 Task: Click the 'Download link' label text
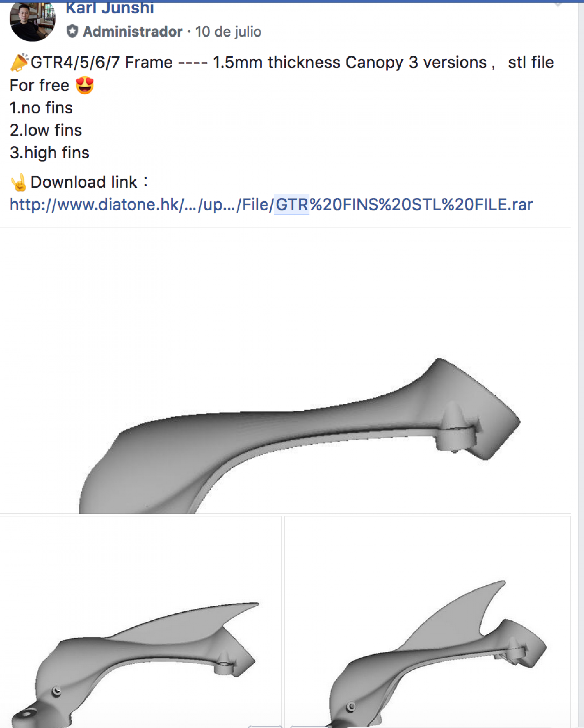click(x=84, y=182)
